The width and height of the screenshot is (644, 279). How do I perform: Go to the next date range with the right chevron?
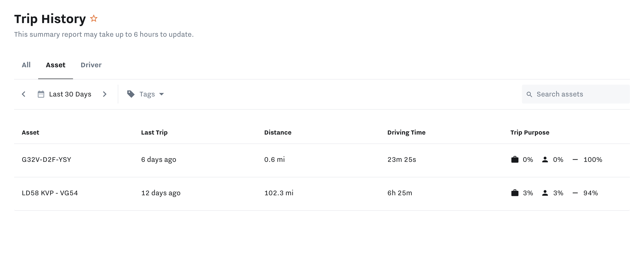(105, 94)
